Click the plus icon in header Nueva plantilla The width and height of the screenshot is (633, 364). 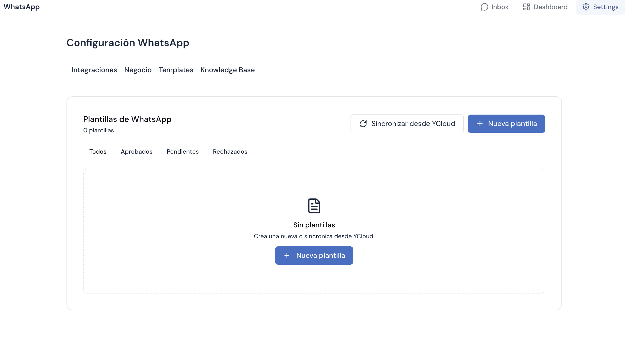[480, 124]
